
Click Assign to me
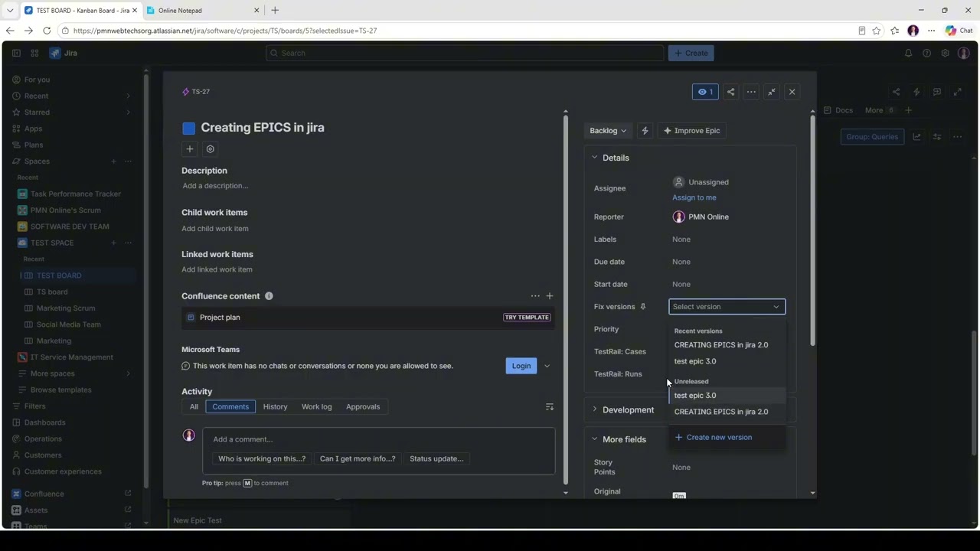tap(694, 197)
